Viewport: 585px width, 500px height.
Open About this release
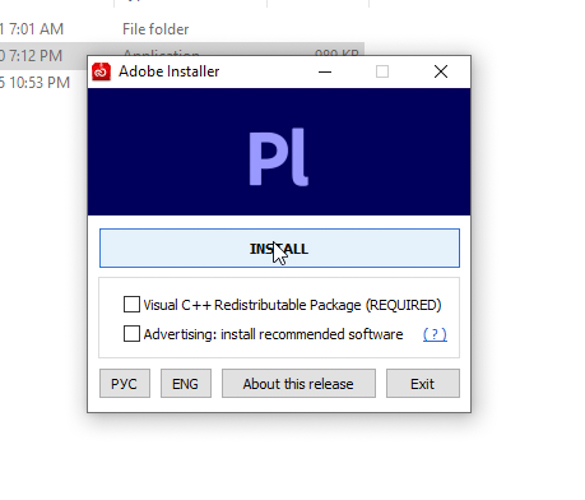[298, 384]
